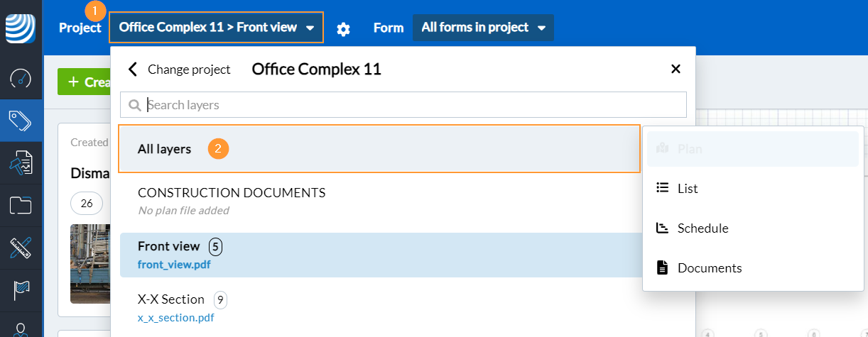Open the folders icon in sidebar
The image size is (868, 337).
coord(21,206)
